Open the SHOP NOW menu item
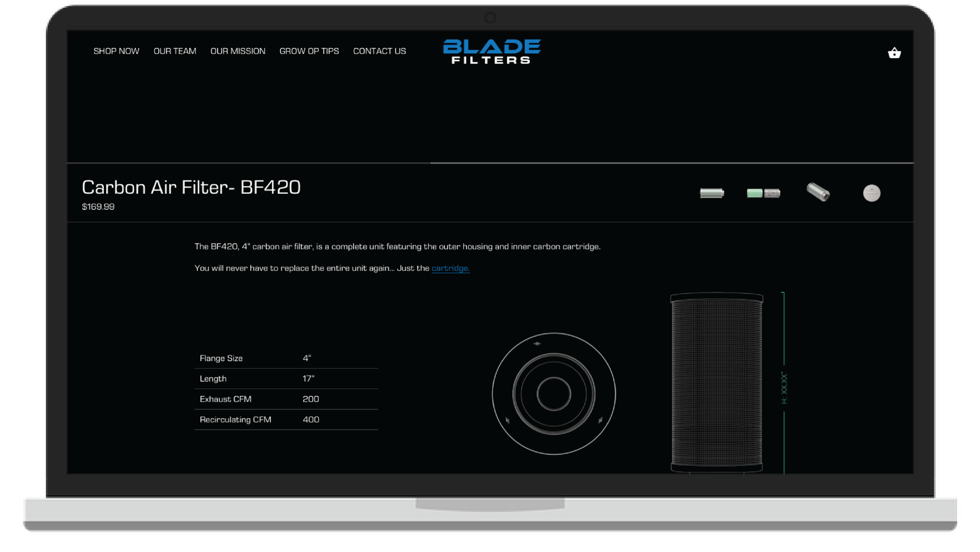980x552 pixels. pos(116,51)
